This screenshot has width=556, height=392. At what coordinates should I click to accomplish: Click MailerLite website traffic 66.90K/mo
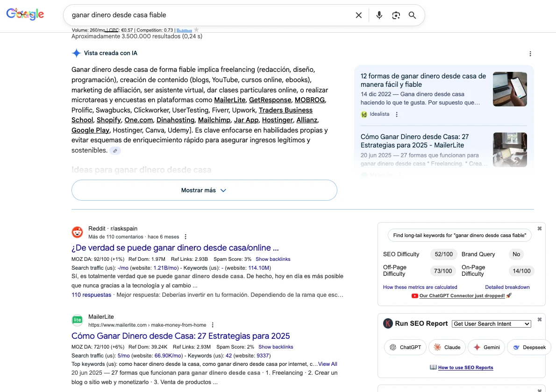[168, 356]
